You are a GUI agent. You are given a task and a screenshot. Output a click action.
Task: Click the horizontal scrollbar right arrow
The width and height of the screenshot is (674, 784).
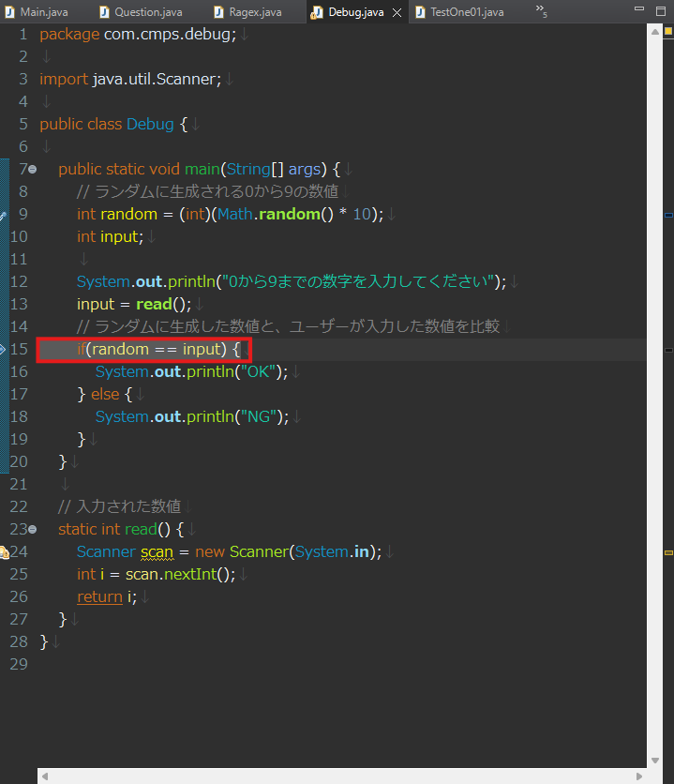[x=640, y=776]
